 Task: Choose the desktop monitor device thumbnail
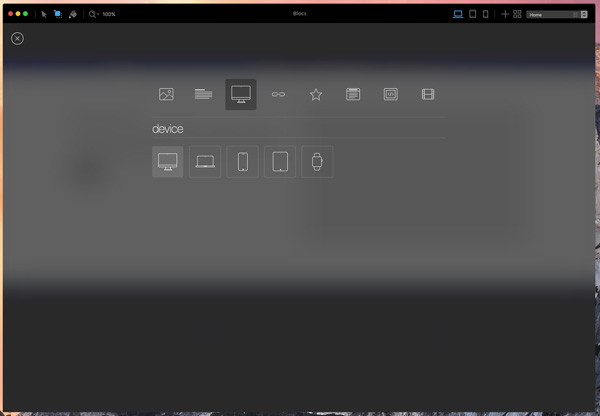click(168, 162)
